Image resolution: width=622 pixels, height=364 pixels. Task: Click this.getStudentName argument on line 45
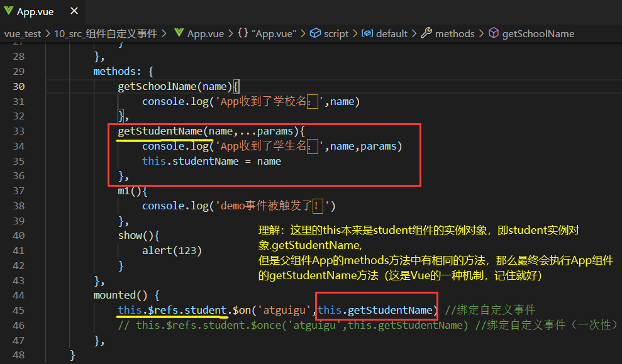point(375,310)
